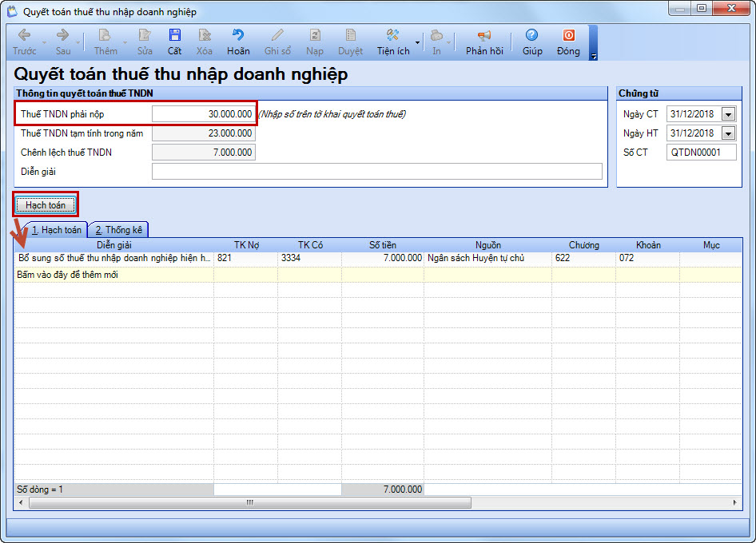Screen dimensions: 756x543
Task: Open the toolbar overflow options arrow
Action: (594, 57)
